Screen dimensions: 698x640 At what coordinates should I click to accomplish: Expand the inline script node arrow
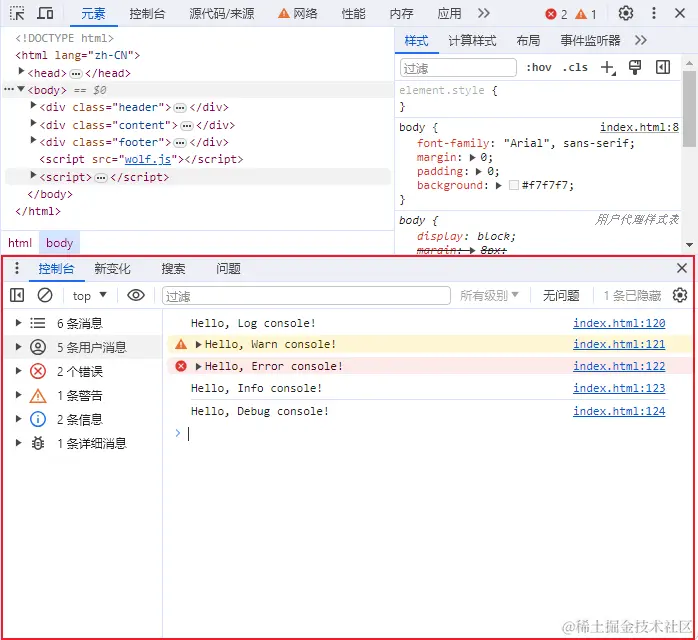click(x=33, y=175)
